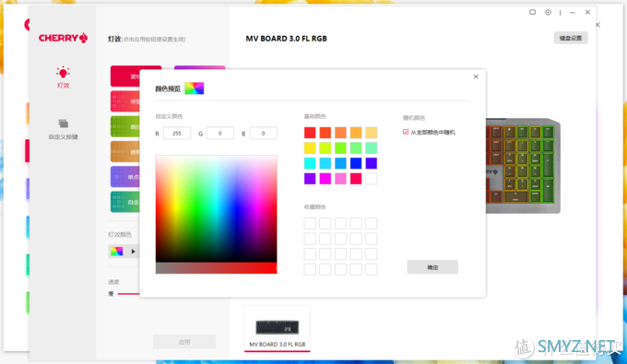This screenshot has height=364, width=627.
Task: Select the red basic color swatch
Action: tap(310, 133)
